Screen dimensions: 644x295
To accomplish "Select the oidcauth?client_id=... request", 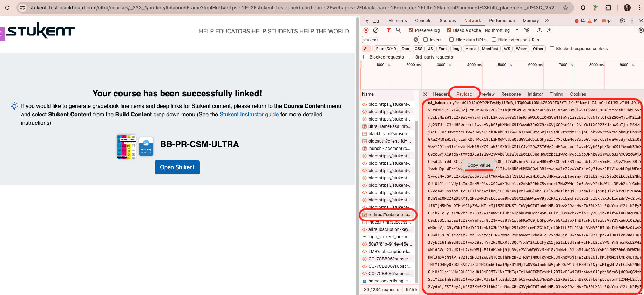I will click(388, 141).
